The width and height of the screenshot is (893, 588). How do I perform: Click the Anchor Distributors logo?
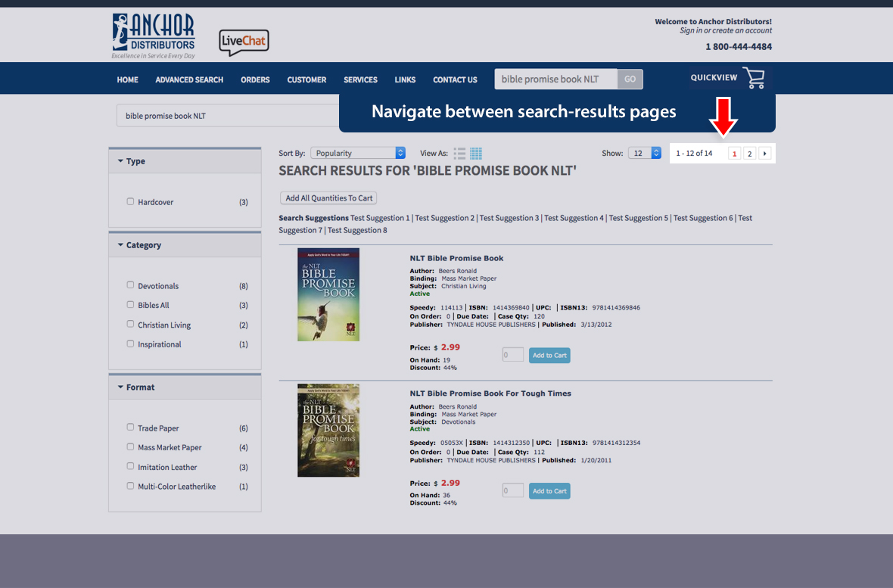click(x=154, y=36)
